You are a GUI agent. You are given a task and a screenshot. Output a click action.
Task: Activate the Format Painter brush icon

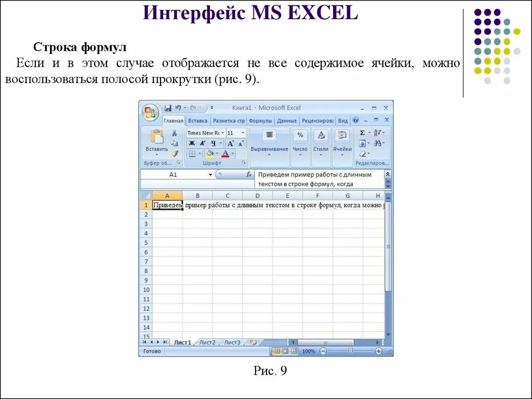click(x=175, y=153)
